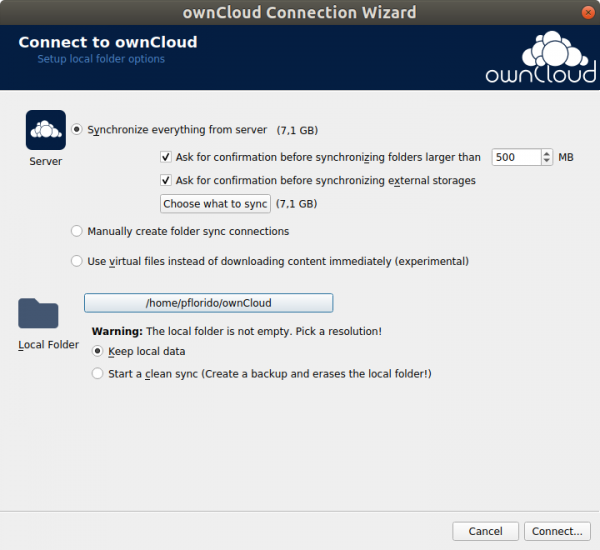Change local folder path /home/pflorido/ownCloud
Viewport: 600px width, 550px height.
[209, 303]
